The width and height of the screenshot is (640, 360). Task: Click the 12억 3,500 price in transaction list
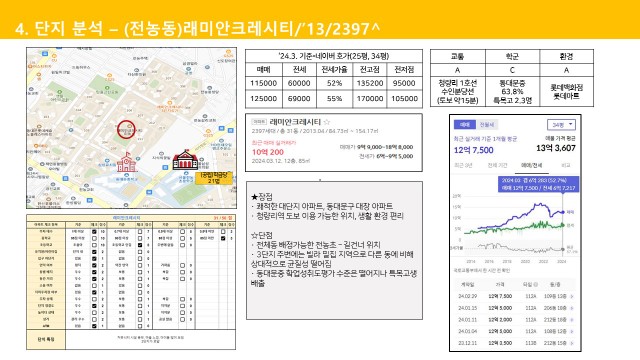point(500,343)
